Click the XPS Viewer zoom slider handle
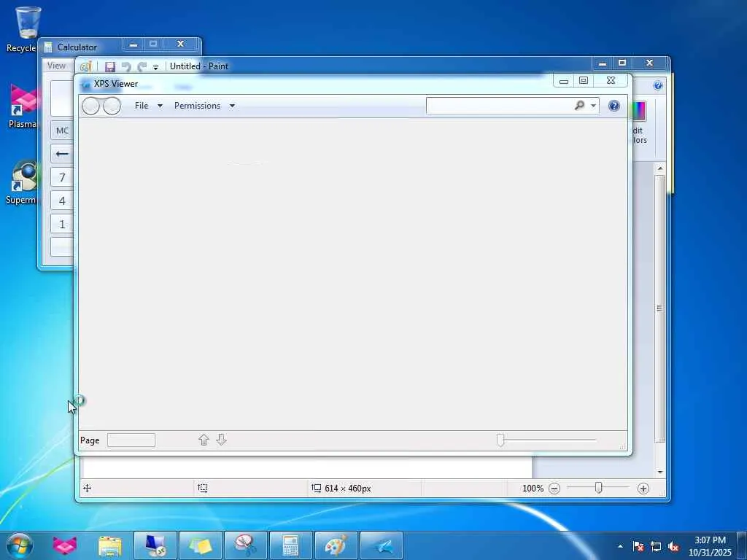 pyautogui.click(x=500, y=440)
